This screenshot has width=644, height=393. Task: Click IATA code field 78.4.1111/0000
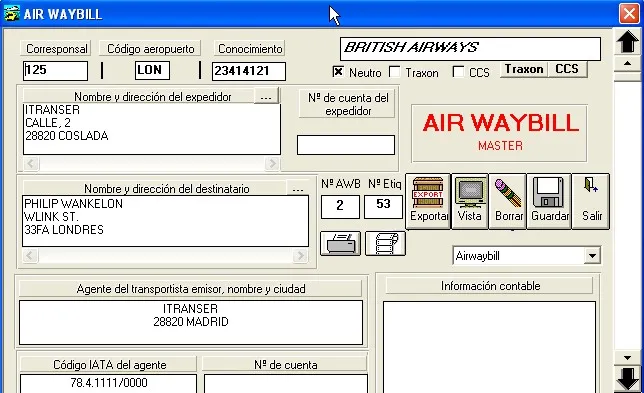pyautogui.click(x=108, y=383)
